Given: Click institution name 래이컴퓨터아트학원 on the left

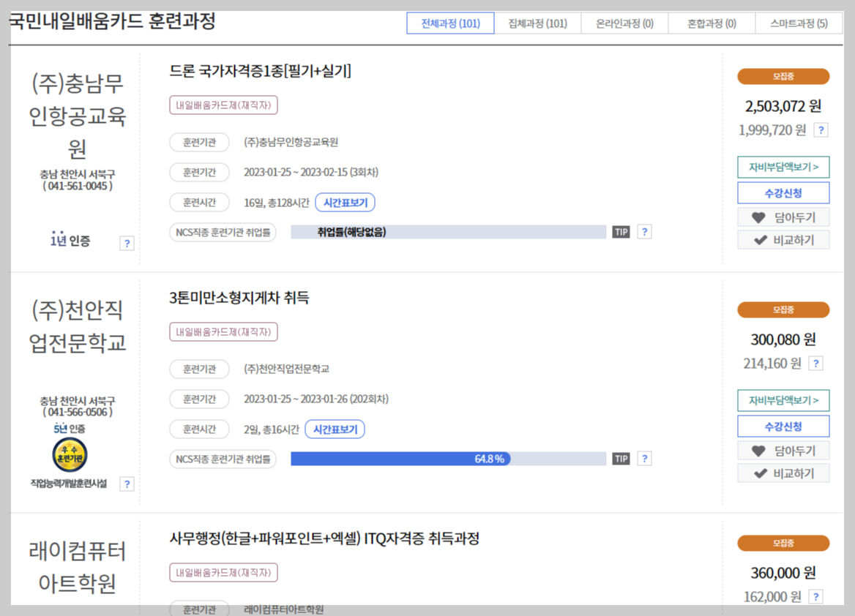Looking at the screenshot, I should pyautogui.click(x=78, y=567).
